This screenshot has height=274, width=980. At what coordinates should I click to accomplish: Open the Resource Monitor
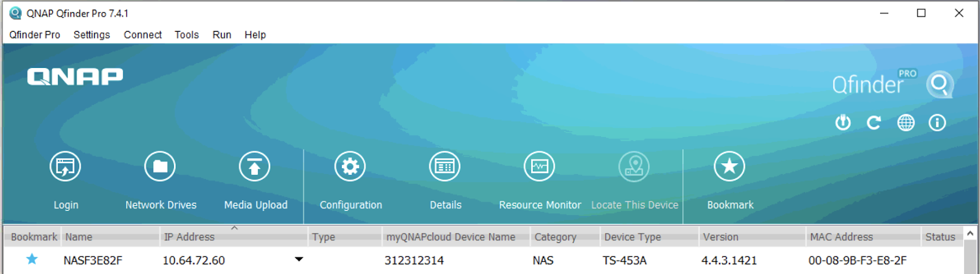(x=540, y=167)
